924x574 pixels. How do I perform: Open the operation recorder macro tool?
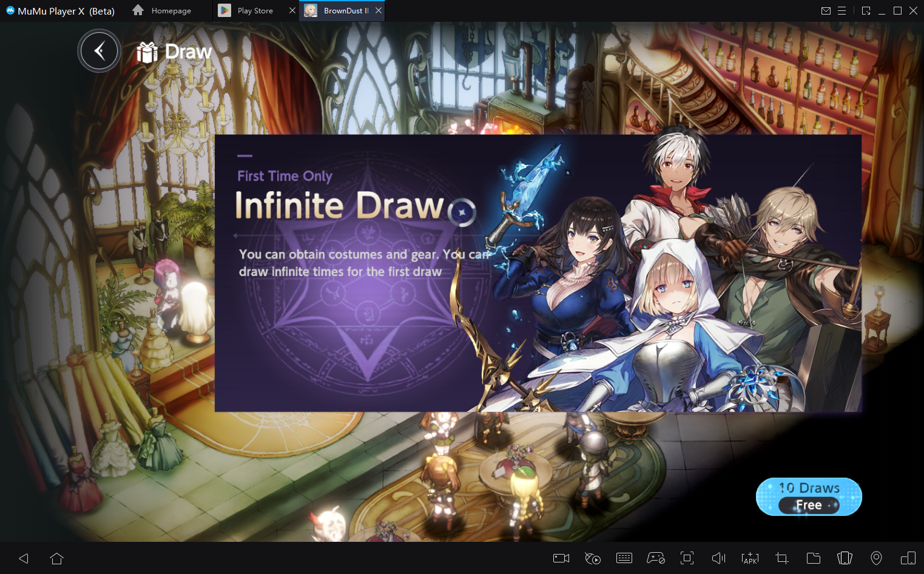coord(593,558)
